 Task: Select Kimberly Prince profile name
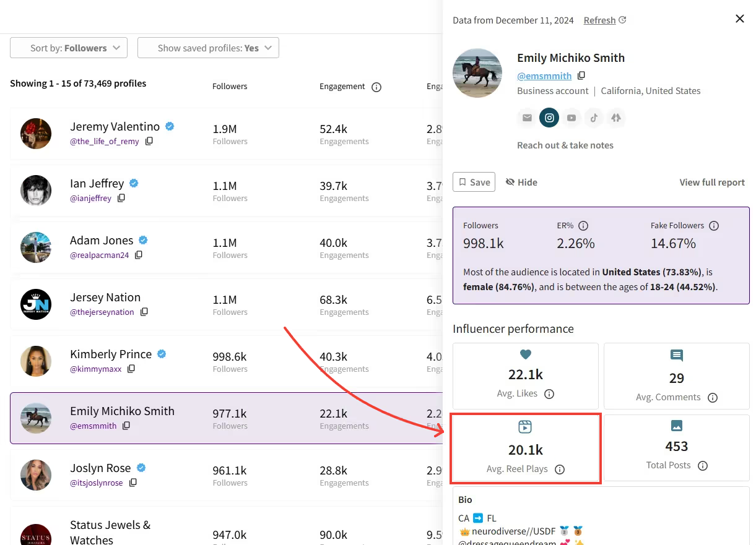(111, 354)
